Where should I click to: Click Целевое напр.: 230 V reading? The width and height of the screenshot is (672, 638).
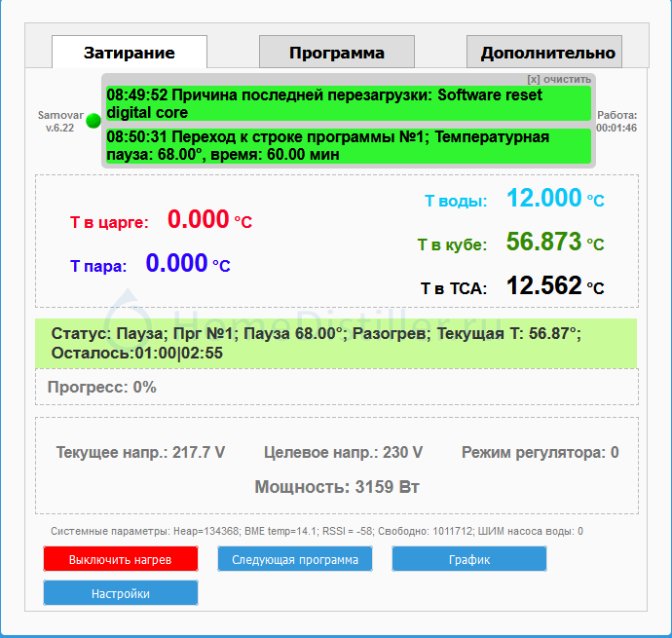(343, 452)
